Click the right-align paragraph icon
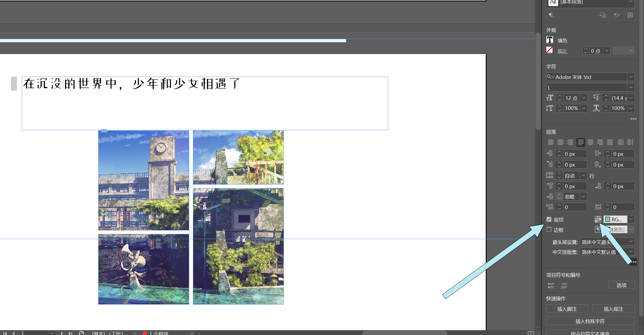Screen dimensions: 644x335 (x=570, y=142)
